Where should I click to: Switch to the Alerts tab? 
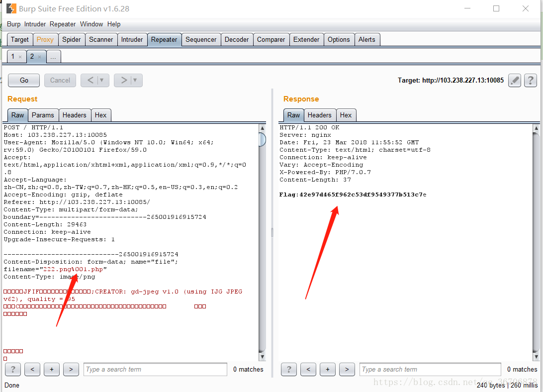click(x=367, y=39)
